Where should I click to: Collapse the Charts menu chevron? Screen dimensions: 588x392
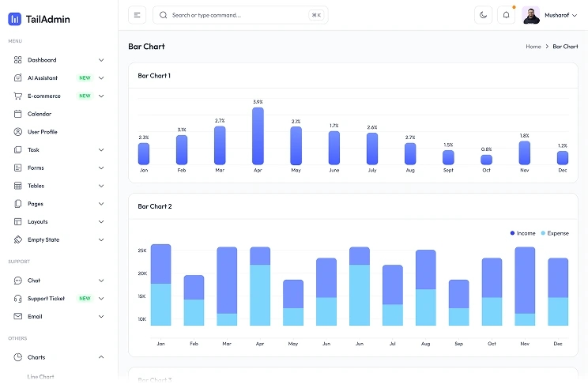coord(101,357)
